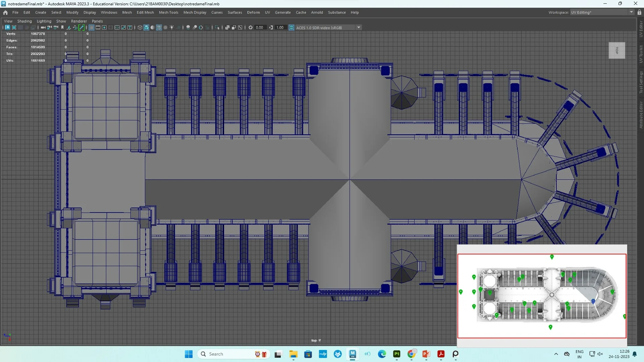Click the Maya home button
The image size is (644, 362).
tap(5, 12)
